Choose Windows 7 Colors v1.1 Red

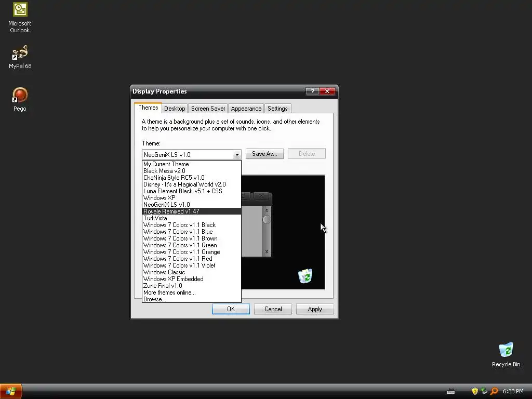tap(191, 259)
